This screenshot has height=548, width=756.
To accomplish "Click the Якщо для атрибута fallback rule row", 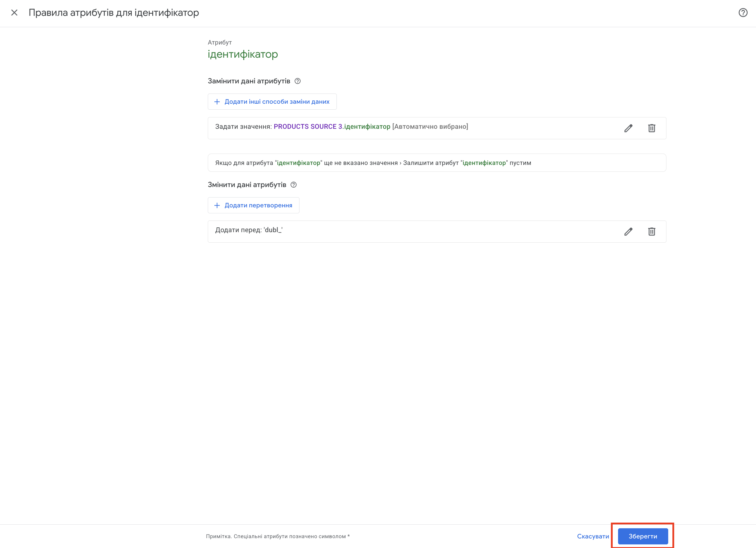I will [437, 163].
